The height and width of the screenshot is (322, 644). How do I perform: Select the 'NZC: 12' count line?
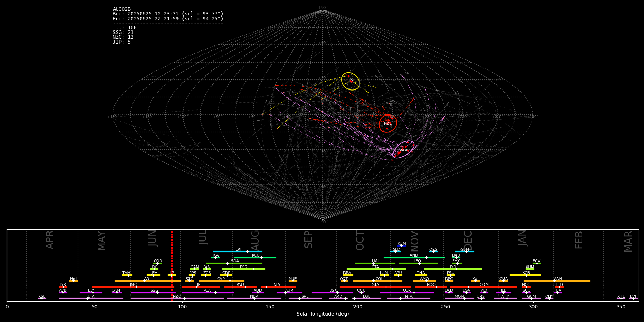click(123, 37)
